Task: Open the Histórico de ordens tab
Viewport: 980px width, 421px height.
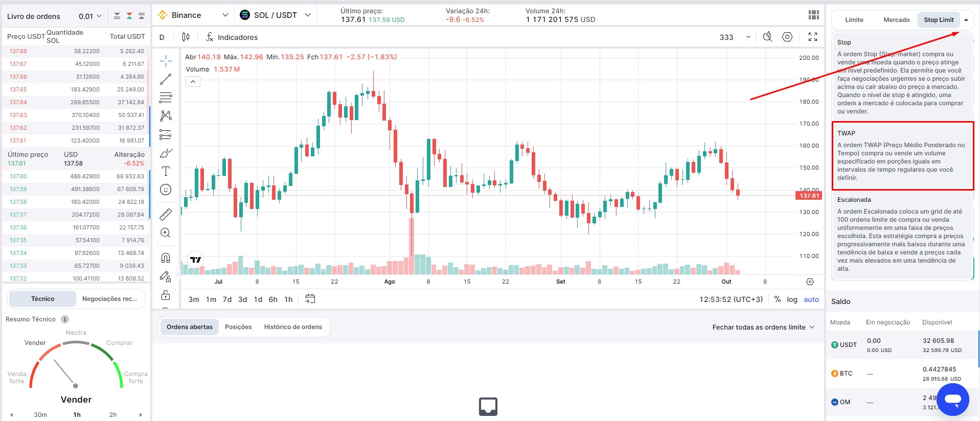Action: tap(293, 327)
